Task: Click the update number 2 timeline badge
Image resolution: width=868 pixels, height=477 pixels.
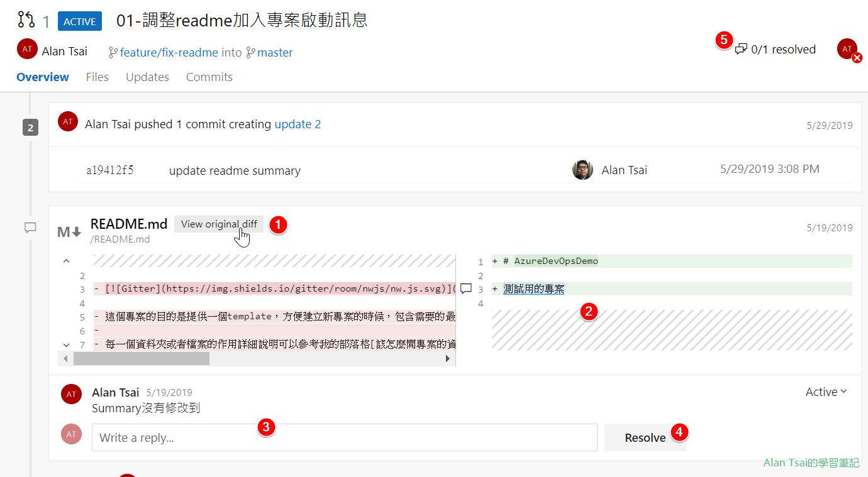Action: coord(30,128)
